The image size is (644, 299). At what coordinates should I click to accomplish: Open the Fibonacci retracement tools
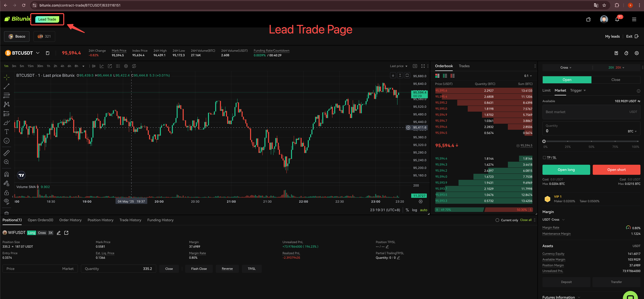point(7,95)
